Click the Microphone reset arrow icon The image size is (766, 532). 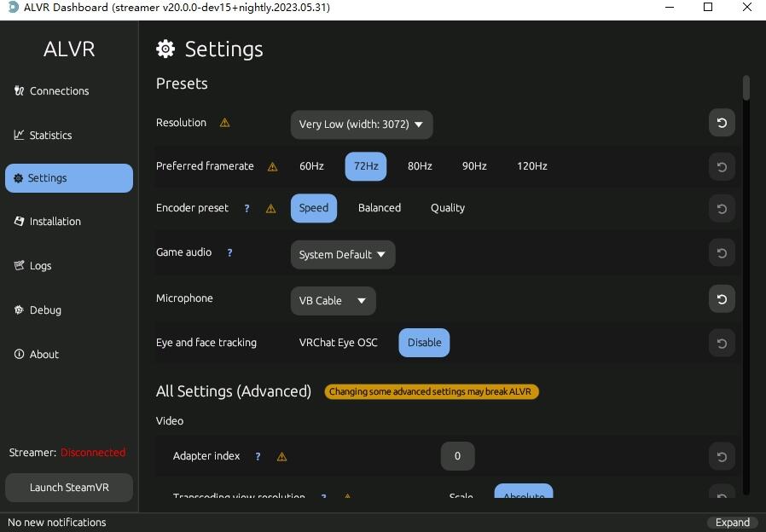tap(722, 299)
